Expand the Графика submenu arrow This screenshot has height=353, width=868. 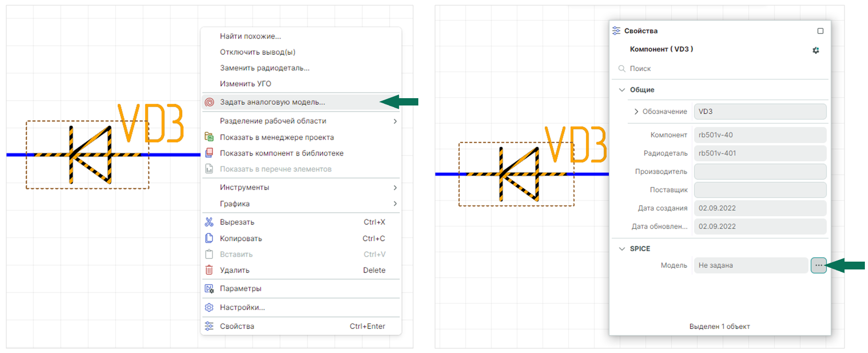pos(395,204)
